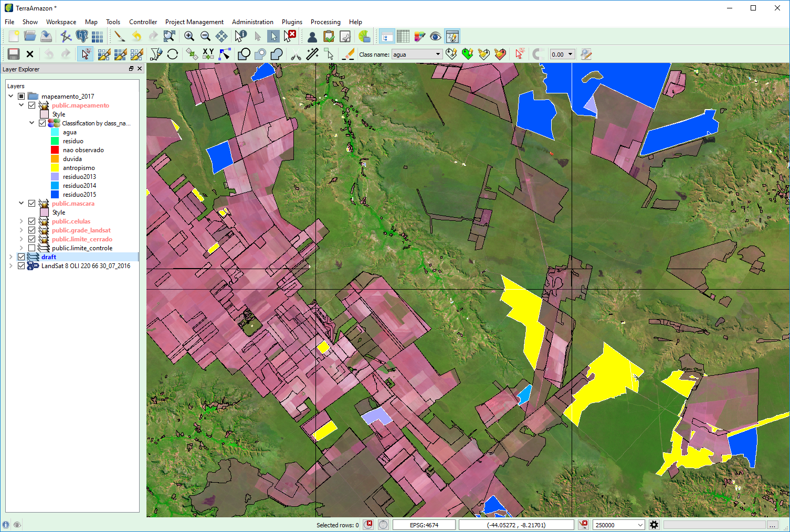Click the EPSG:4674 projection button
Screen dimensions: 790x532
pos(424,525)
